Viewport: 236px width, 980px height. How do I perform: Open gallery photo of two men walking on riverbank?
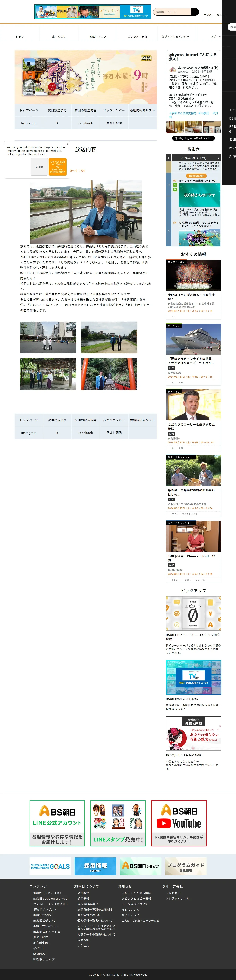click(x=109, y=337)
